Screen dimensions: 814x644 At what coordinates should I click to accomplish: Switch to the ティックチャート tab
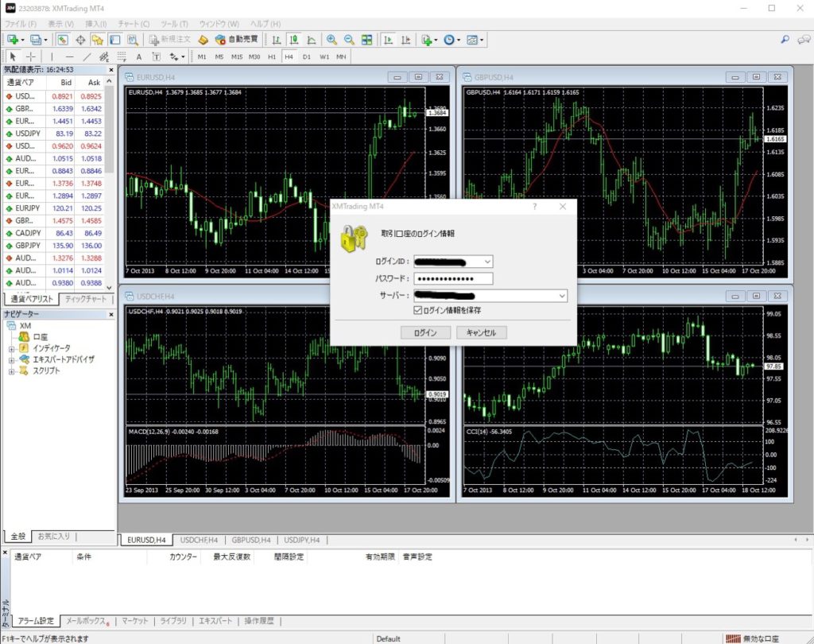click(87, 299)
